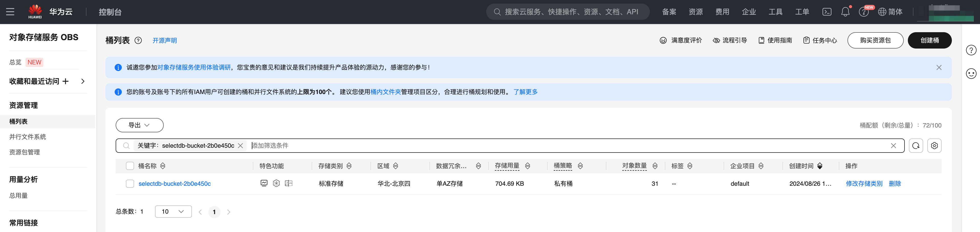Sort by 创建时间 column
This screenshot has height=232, width=980.
click(x=820, y=166)
